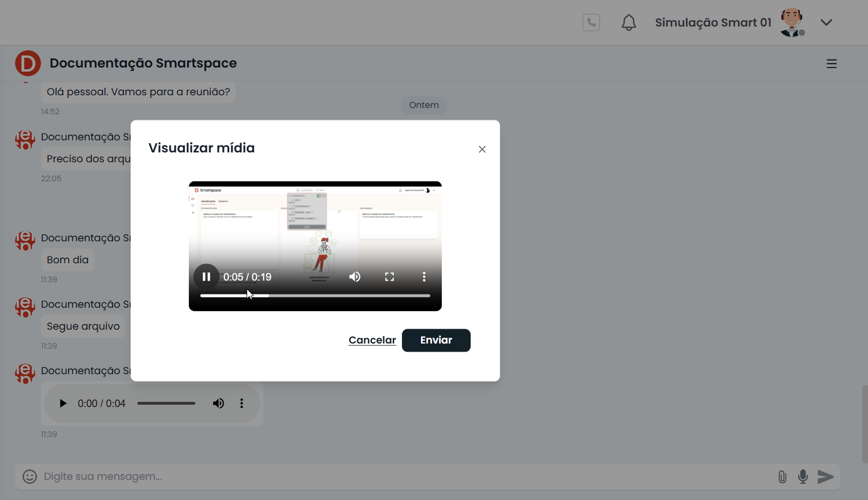868x500 pixels.
Task: Open video more options menu
Action: tap(424, 277)
